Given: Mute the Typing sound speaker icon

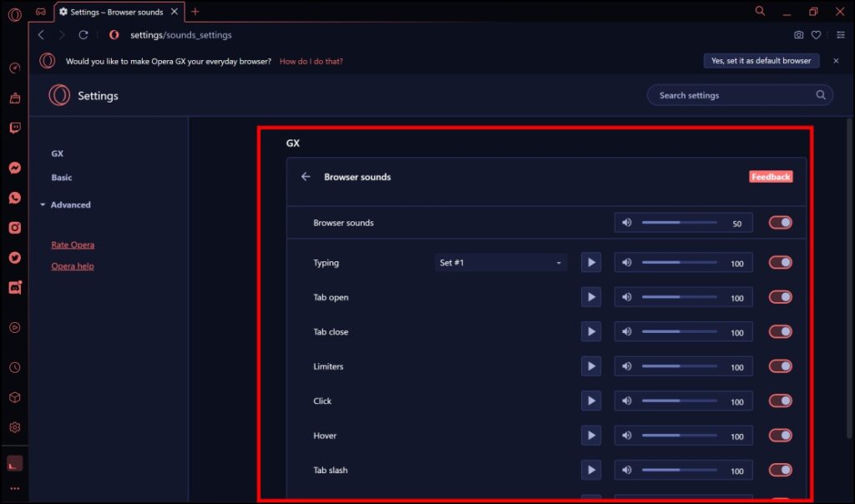Looking at the screenshot, I should 627,263.
